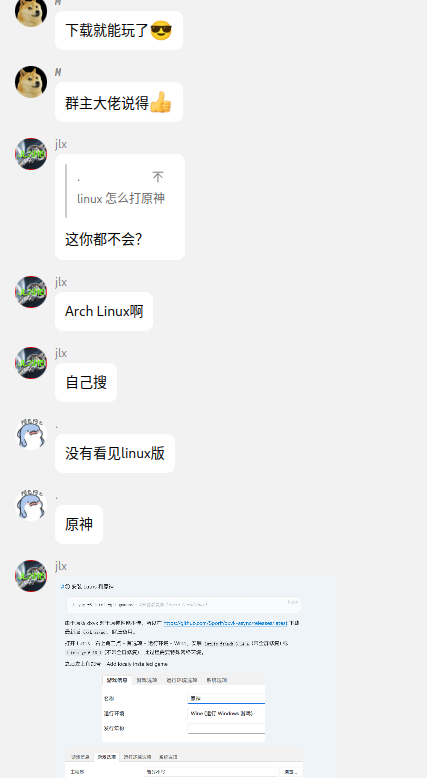Screen dimensions: 427x778
Task: Select username jlx above the quoted reply
Action: coord(61,144)
